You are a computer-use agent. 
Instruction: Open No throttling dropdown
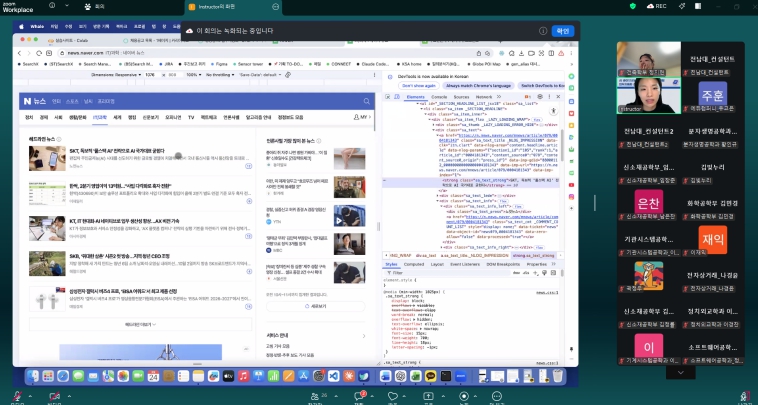(x=219, y=75)
